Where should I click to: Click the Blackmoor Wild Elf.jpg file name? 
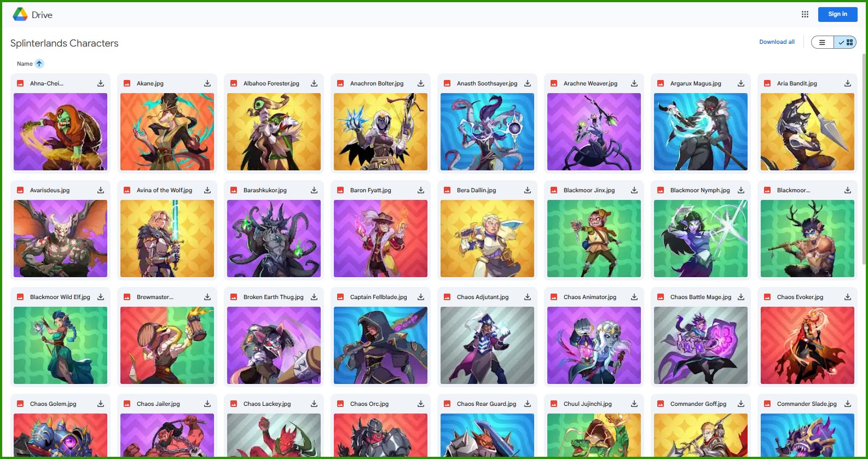pyautogui.click(x=60, y=297)
